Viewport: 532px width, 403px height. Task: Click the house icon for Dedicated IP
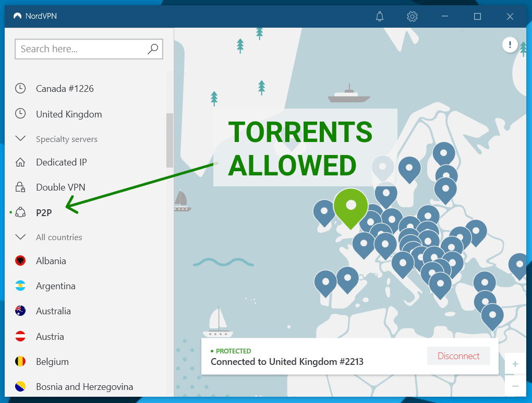[x=20, y=162]
